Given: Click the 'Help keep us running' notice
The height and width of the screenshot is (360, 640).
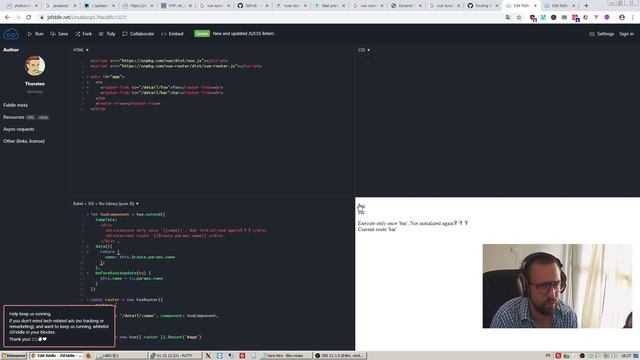Looking at the screenshot, I should tap(59, 326).
